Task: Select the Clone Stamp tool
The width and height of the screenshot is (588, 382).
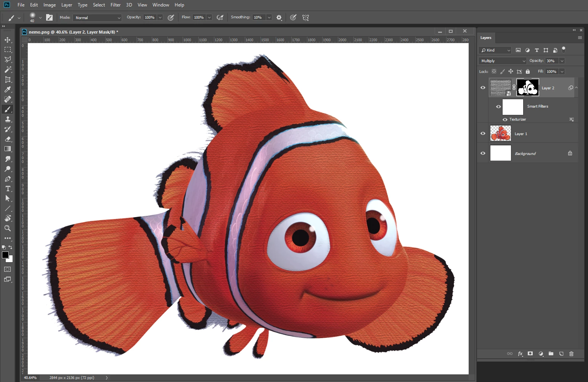Action: point(8,119)
